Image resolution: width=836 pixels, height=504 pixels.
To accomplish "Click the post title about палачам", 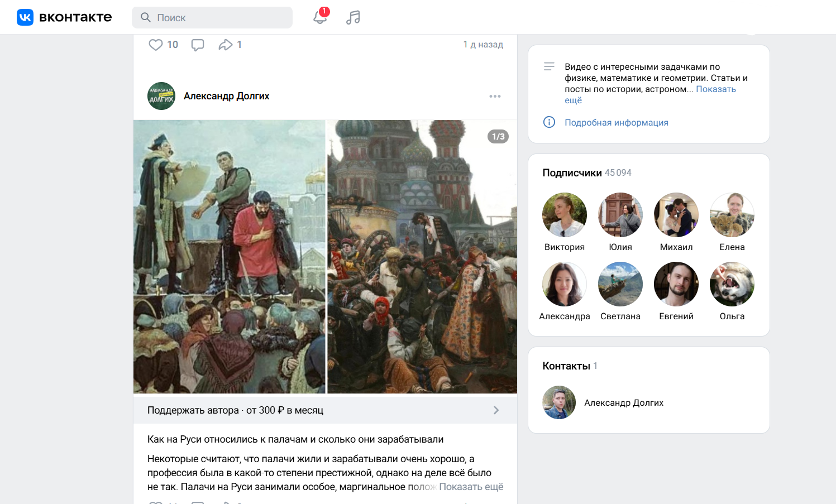I will tap(295, 439).
